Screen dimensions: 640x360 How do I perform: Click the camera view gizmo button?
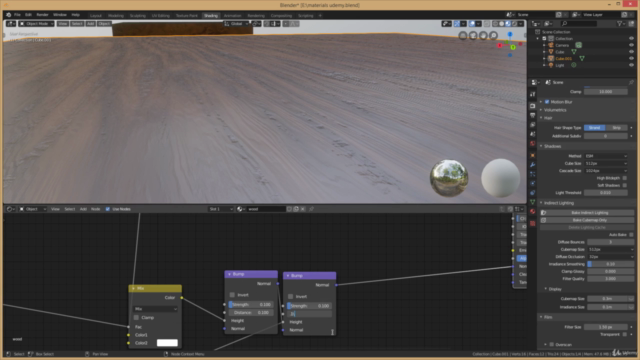tap(473, 36)
